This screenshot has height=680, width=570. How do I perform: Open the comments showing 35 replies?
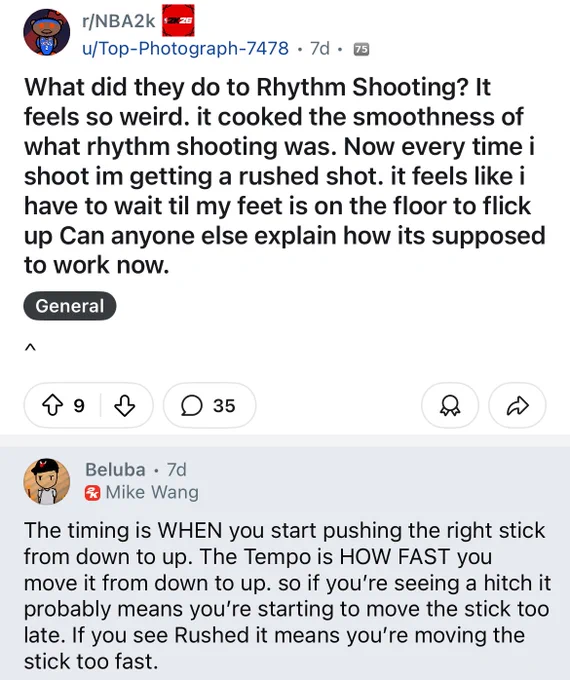pos(210,405)
